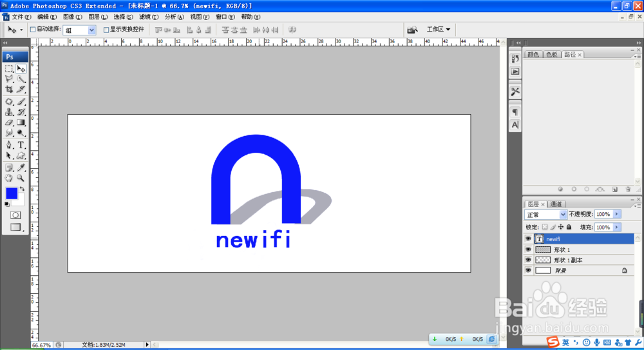Toggle Quick Mask mode

[15, 215]
